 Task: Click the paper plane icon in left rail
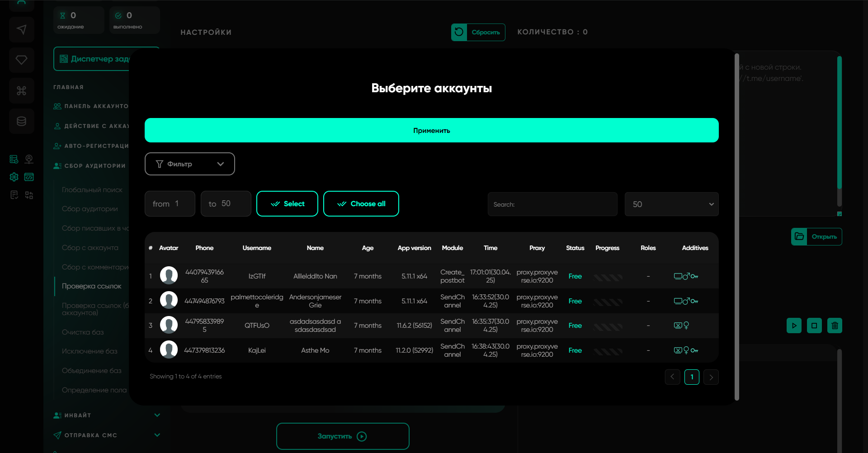21,30
